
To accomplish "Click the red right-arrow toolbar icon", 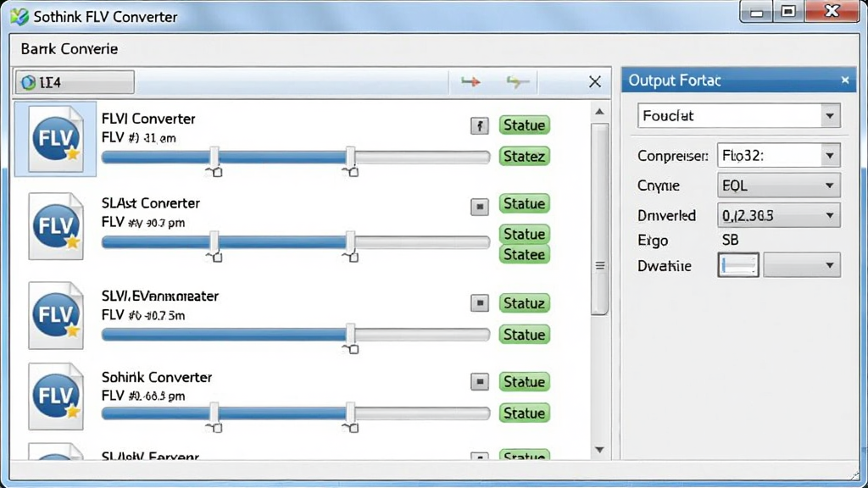I will (470, 82).
